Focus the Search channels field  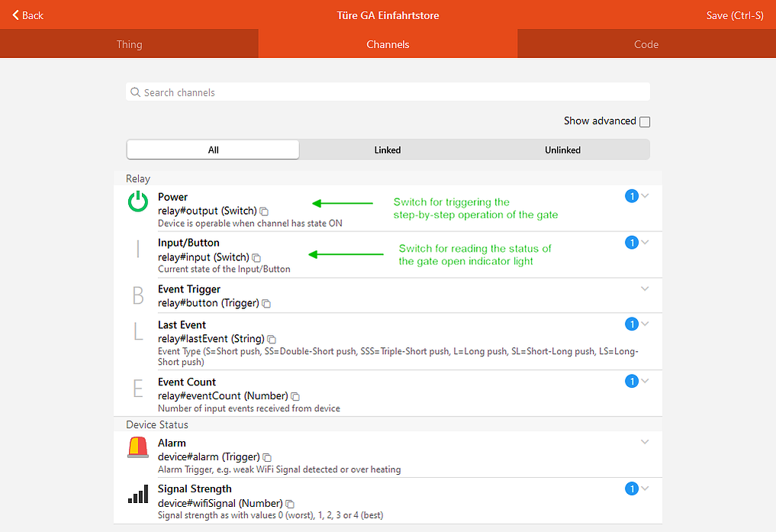388,92
